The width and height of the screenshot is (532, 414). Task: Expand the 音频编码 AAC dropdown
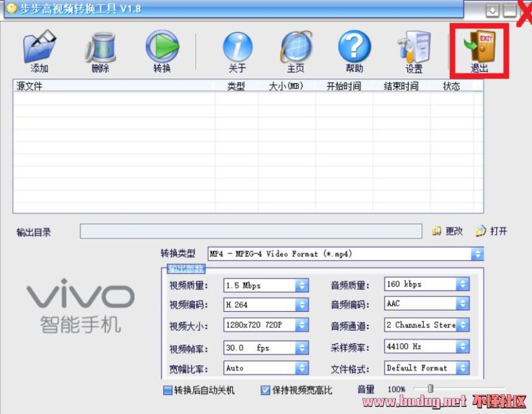click(x=463, y=304)
